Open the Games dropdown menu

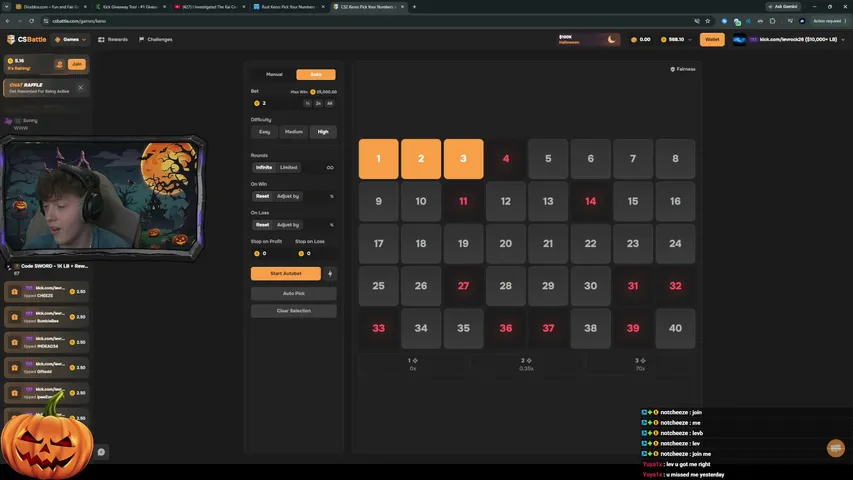(x=70, y=39)
